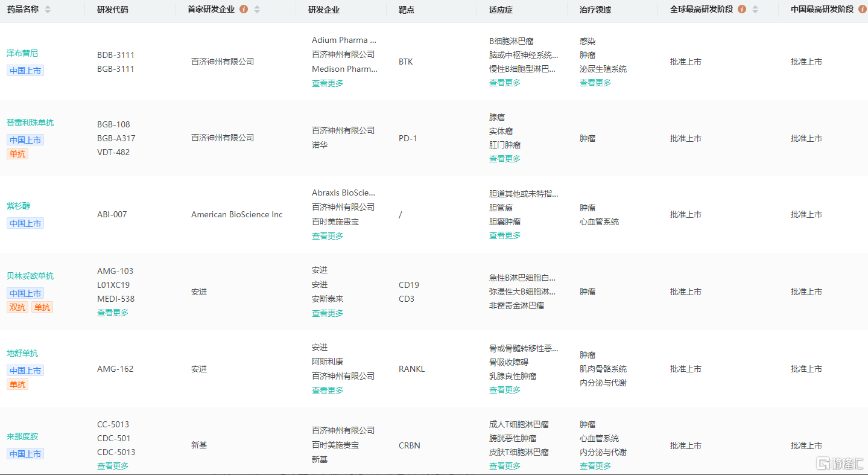Expand 查看更多 in 贝林妥欧单抗 研发企业 cell
The height and width of the screenshot is (475, 868).
pos(328,313)
